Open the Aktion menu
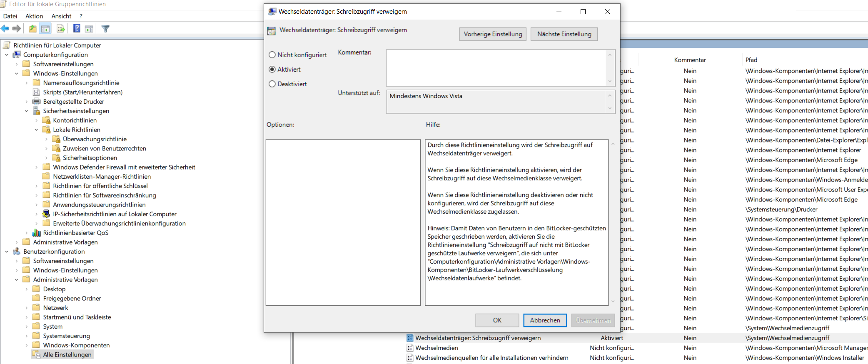Screen dimensions: 868x364 pyautogui.click(x=34, y=16)
